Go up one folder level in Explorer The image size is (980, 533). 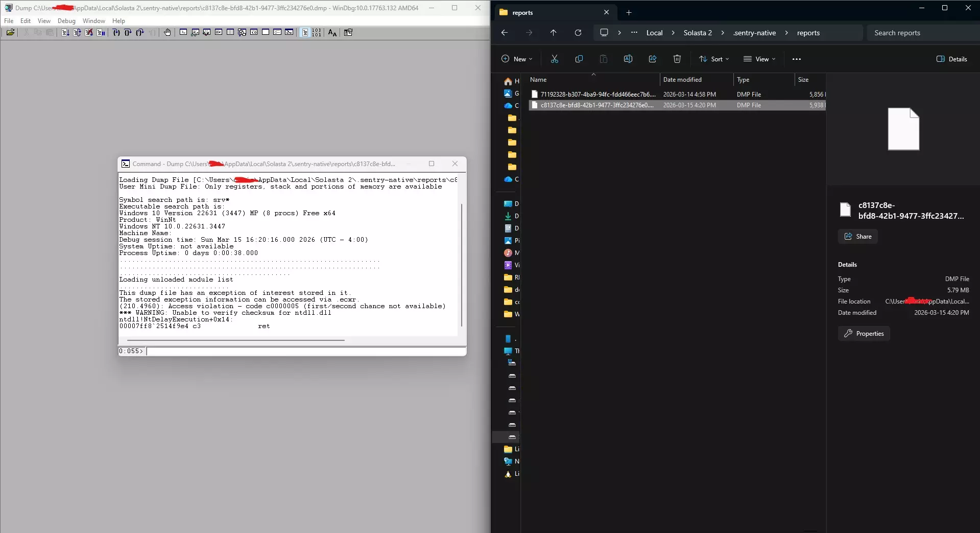554,33
